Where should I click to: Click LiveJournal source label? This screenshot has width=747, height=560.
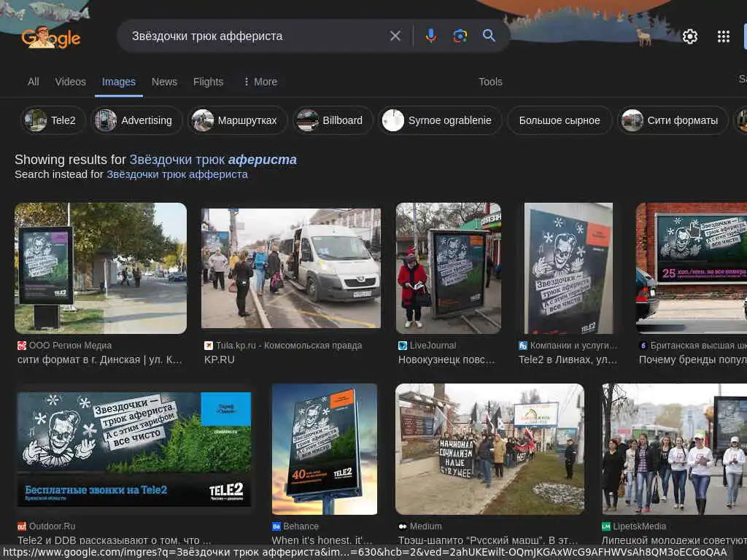[433, 346]
